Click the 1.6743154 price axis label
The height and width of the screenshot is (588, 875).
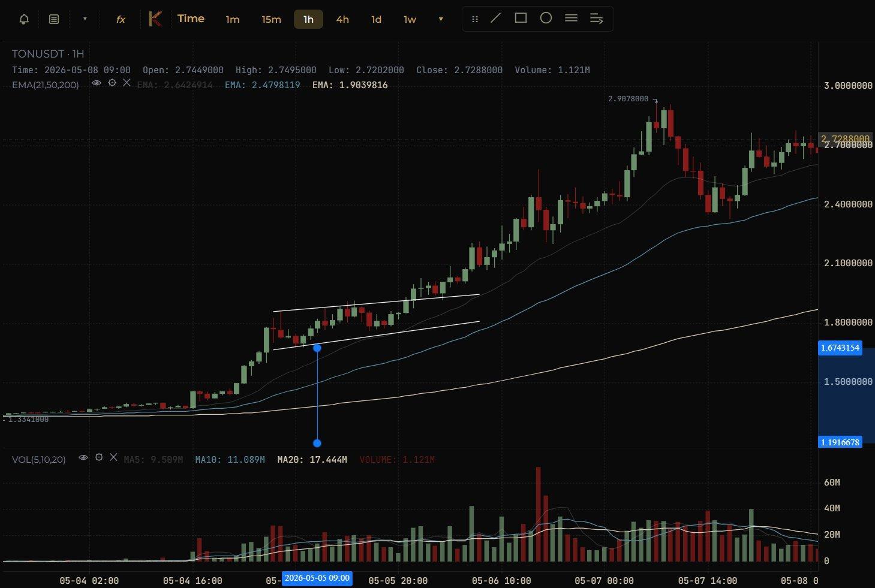pyautogui.click(x=840, y=348)
